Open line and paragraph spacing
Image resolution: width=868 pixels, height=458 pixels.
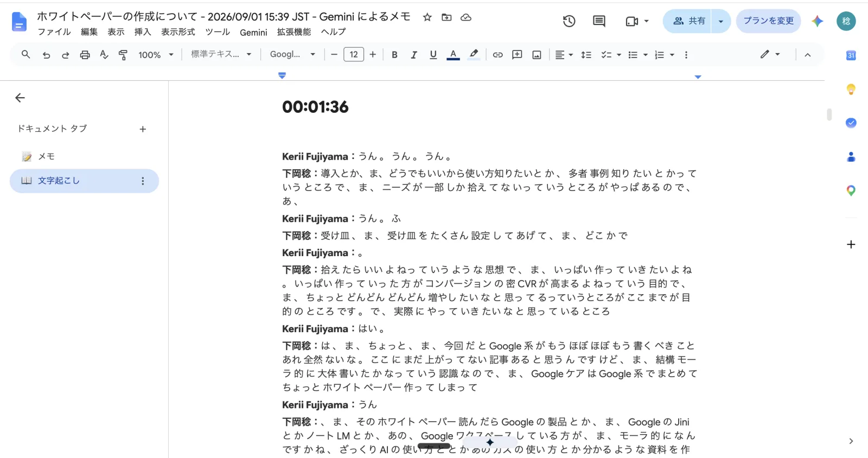click(586, 55)
